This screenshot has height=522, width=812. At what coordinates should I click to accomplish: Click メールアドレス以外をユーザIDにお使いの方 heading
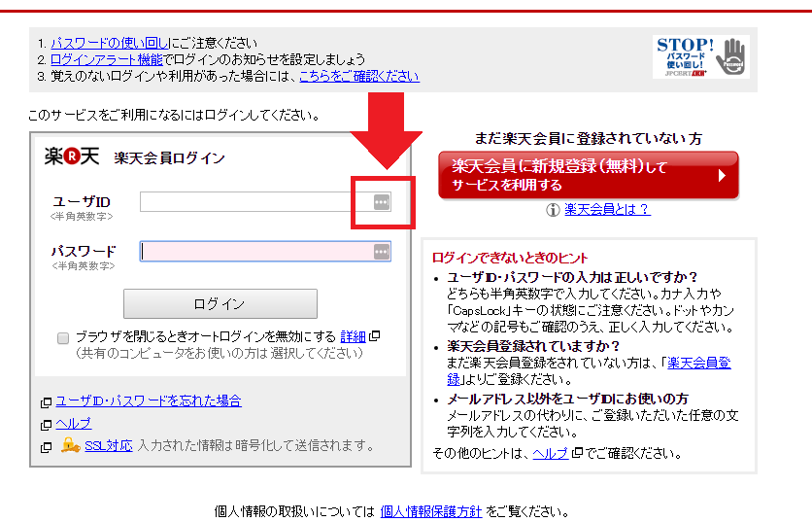pos(568,399)
